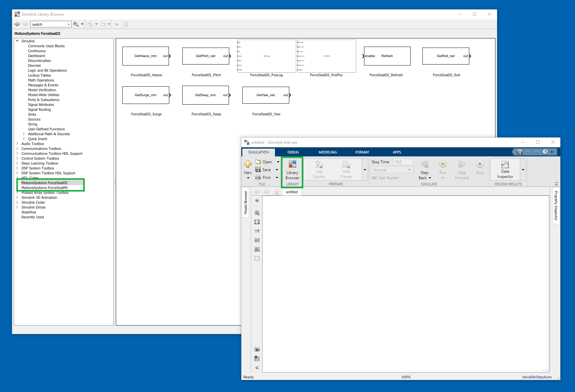Collapse the toolstrip with the arrow icon
The height and width of the screenshot is (392, 575).
(x=556, y=184)
